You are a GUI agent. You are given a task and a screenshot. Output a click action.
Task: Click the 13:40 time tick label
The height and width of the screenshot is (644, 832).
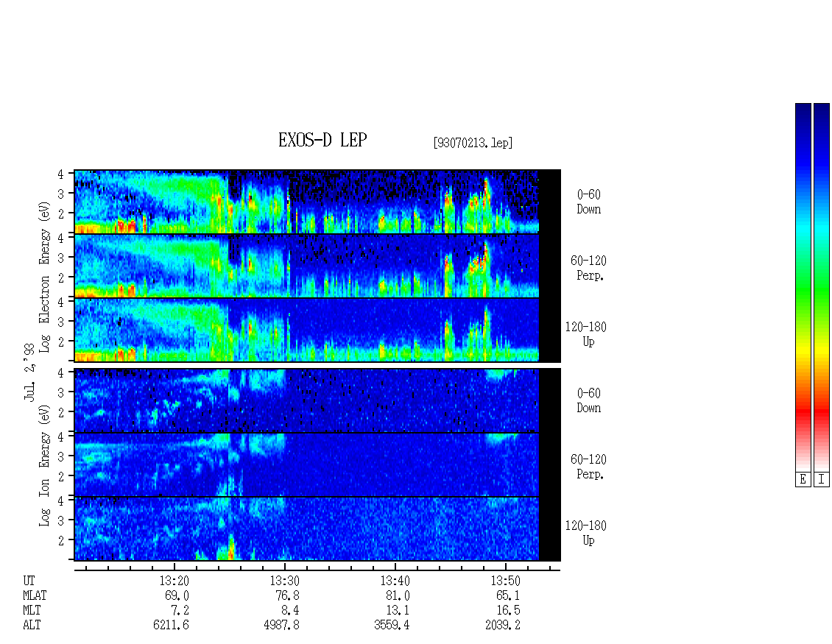(395, 581)
